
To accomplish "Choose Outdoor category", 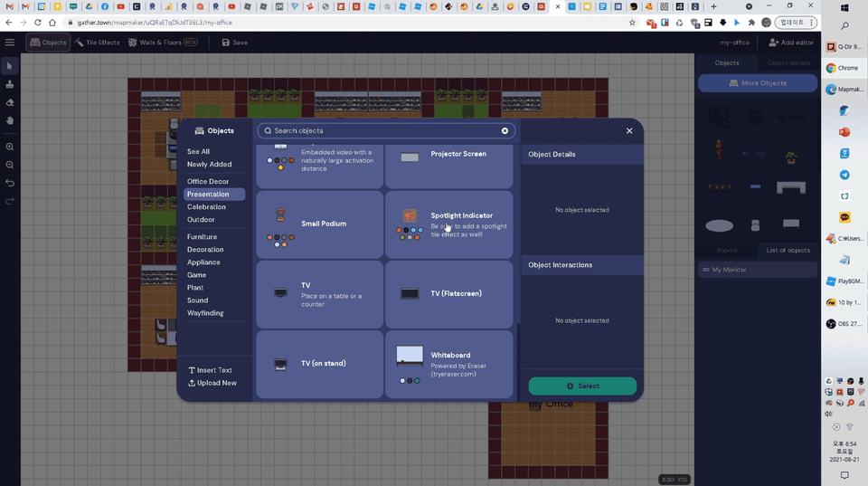I will pyautogui.click(x=201, y=219).
